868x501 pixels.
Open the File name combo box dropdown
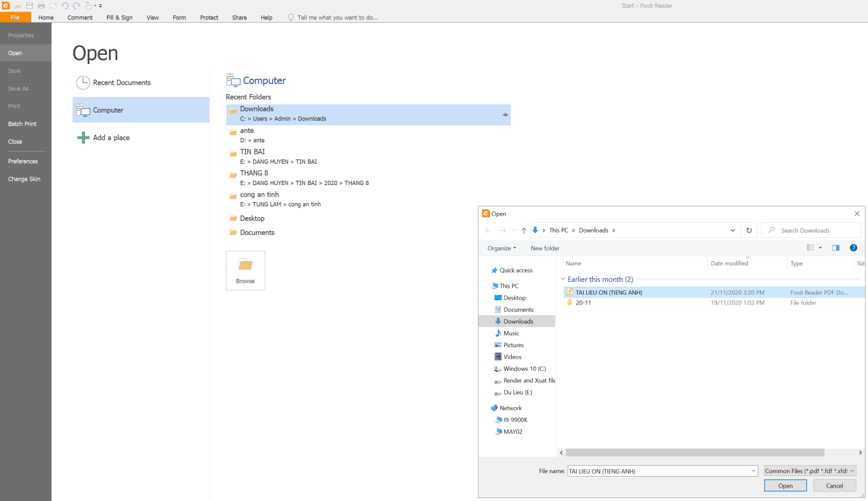754,471
